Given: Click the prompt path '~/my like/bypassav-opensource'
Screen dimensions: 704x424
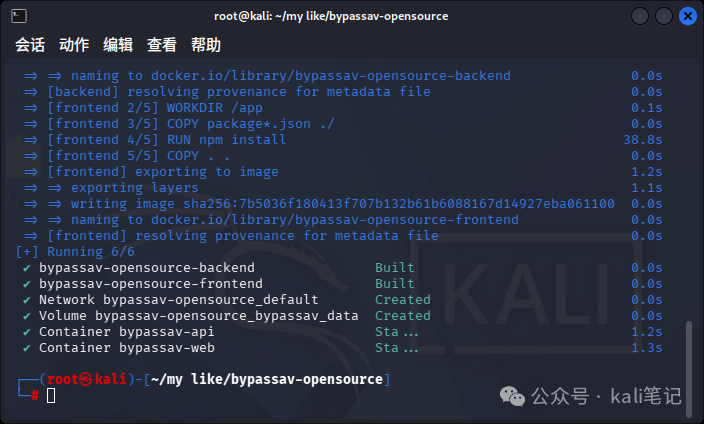Looking at the screenshot, I should coord(267,380).
